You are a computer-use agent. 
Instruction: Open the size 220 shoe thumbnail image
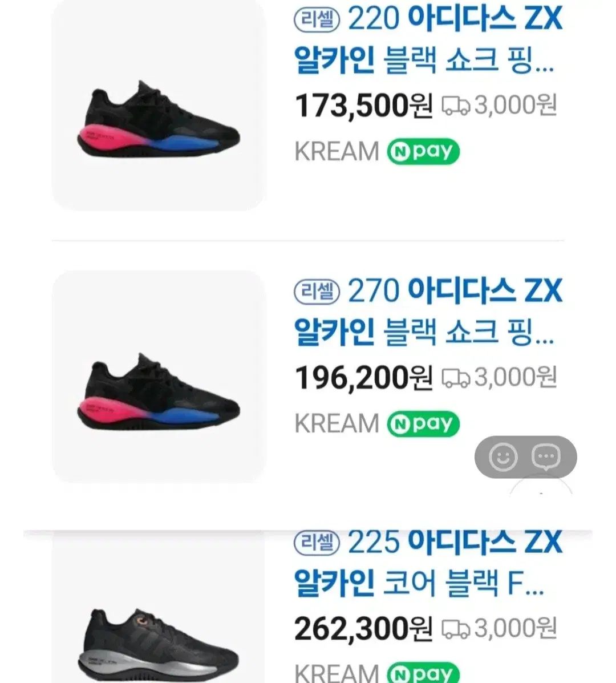[x=159, y=106]
